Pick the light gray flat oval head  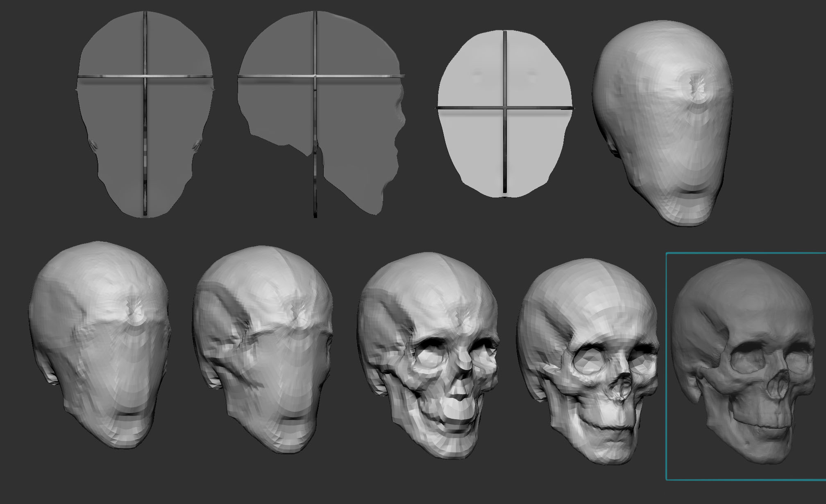point(505,114)
